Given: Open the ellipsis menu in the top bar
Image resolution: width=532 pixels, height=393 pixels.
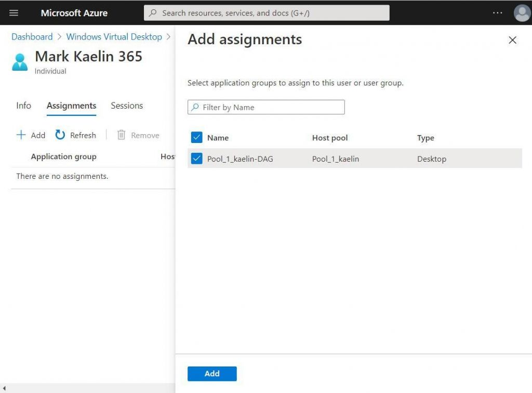Looking at the screenshot, I should tap(497, 12).
